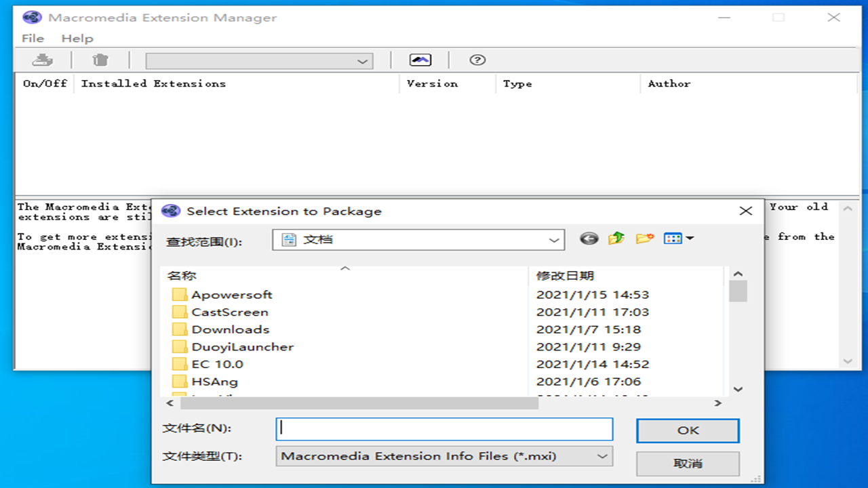868x488 pixels.
Task: Select the CastScreen folder
Action: (220, 312)
